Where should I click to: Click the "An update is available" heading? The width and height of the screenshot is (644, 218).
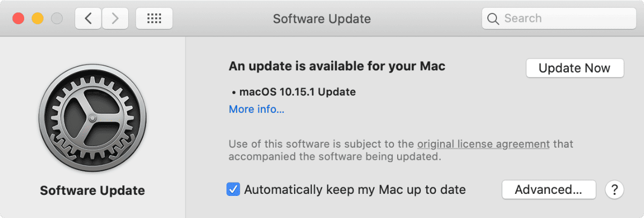click(x=337, y=67)
